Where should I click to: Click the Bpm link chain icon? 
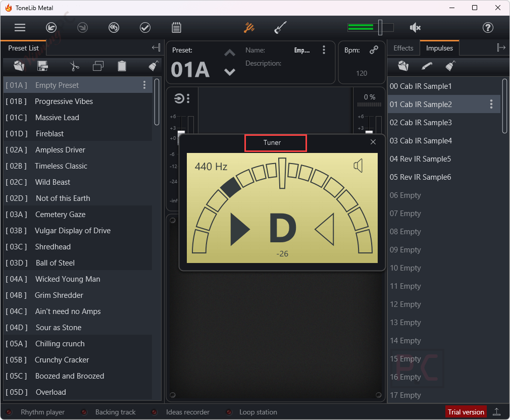374,50
